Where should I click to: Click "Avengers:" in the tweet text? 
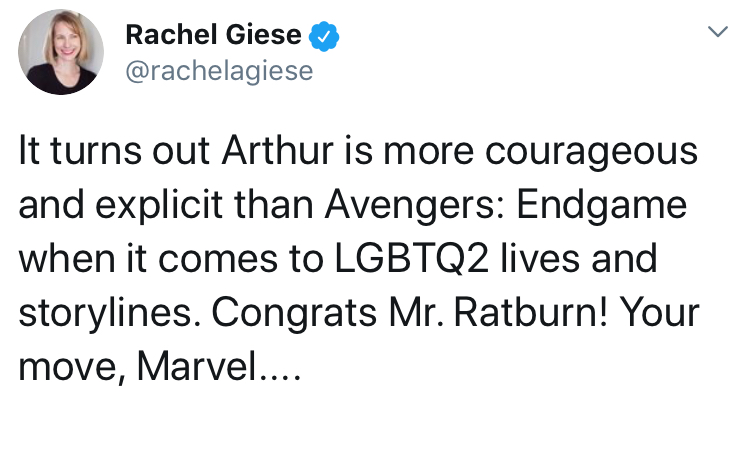pos(414,206)
